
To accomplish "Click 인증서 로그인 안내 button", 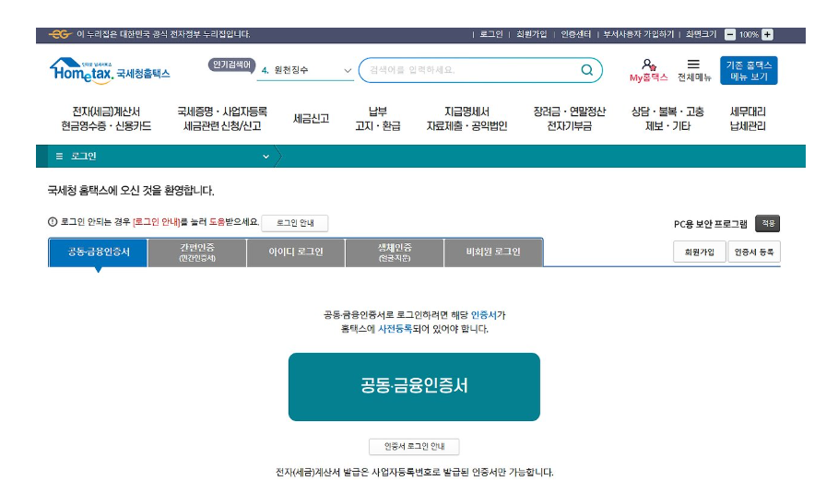I will tap(414, 446).
